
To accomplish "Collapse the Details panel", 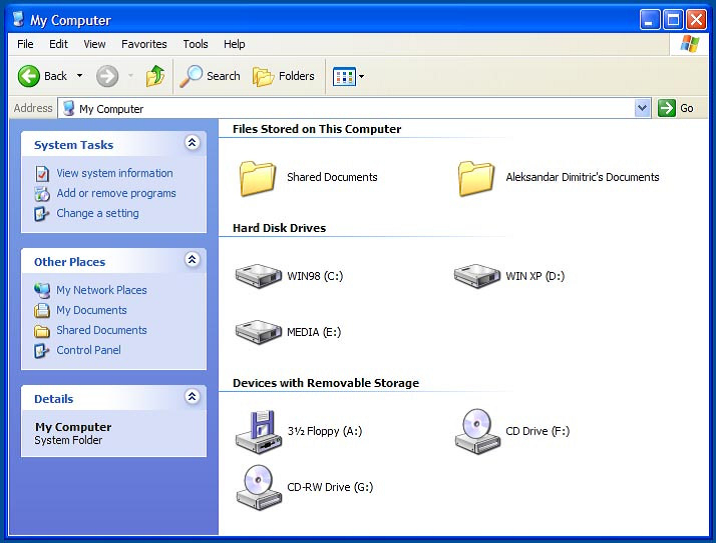I will pyautogui.click(x=192, y=396).
